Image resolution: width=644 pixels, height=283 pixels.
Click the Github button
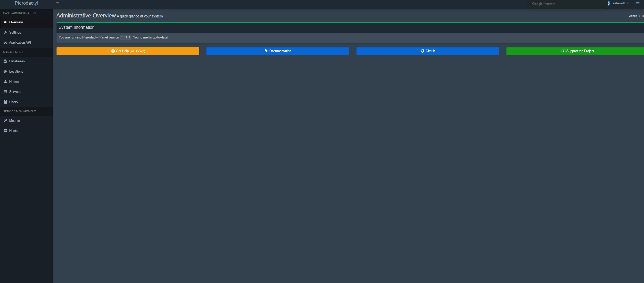coord(428,51)
